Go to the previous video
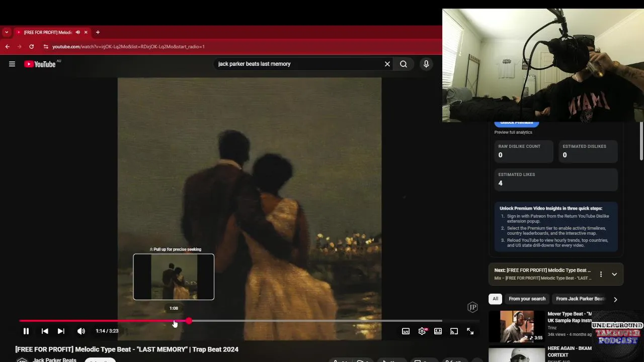This screenshot has width=644, height=362. pyautogui.click(x=45, y=331)
